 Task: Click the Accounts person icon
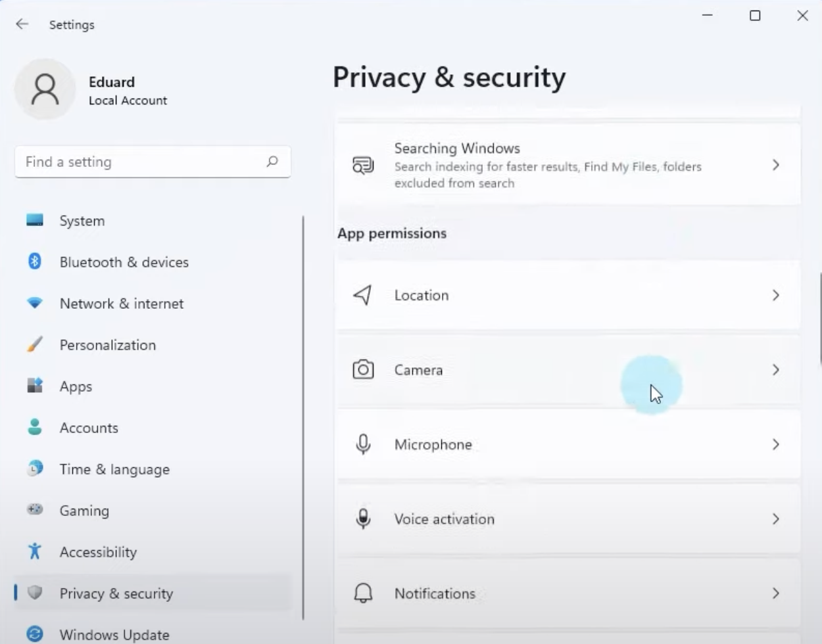[35, 427]
